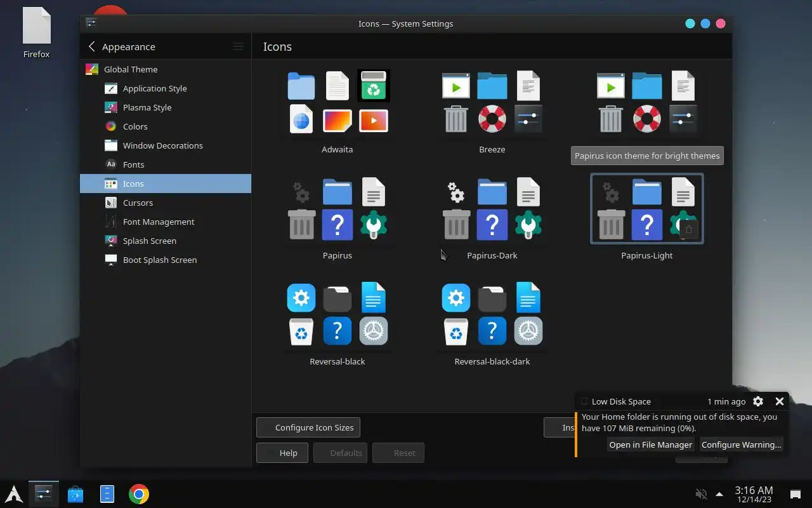Select Window Decorations in sidebar

click(166, 145)
